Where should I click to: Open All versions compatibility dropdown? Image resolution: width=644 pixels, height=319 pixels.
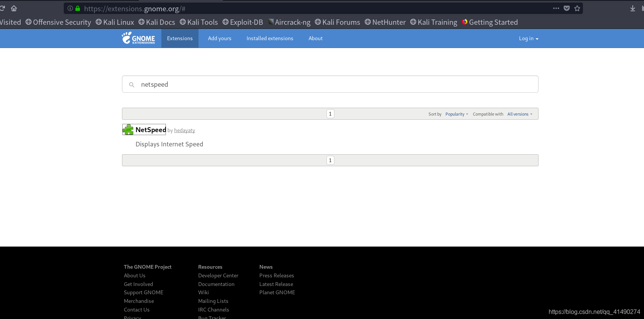(x=520, y=114)
